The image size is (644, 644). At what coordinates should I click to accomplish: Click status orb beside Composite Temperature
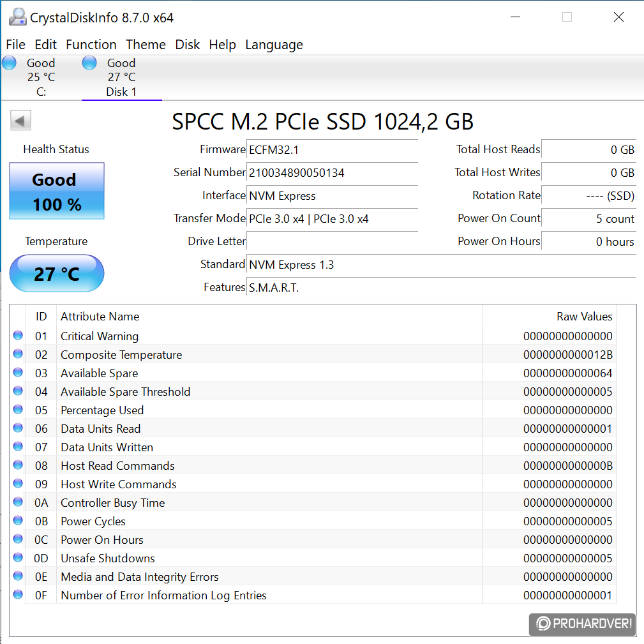(x=18, y=354)
